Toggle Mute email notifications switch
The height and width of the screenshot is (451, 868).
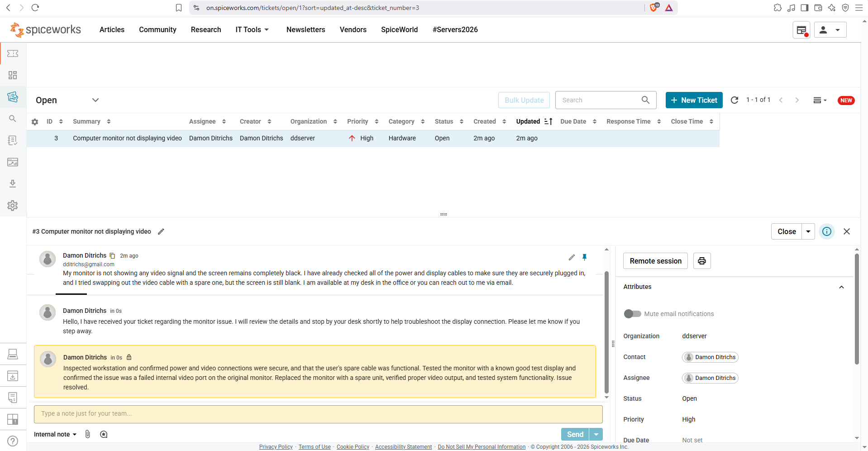pos(632,314)
